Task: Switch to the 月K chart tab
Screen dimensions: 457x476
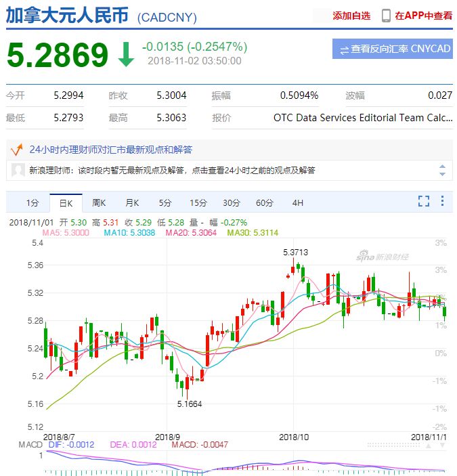Action: tap(132, 202)
